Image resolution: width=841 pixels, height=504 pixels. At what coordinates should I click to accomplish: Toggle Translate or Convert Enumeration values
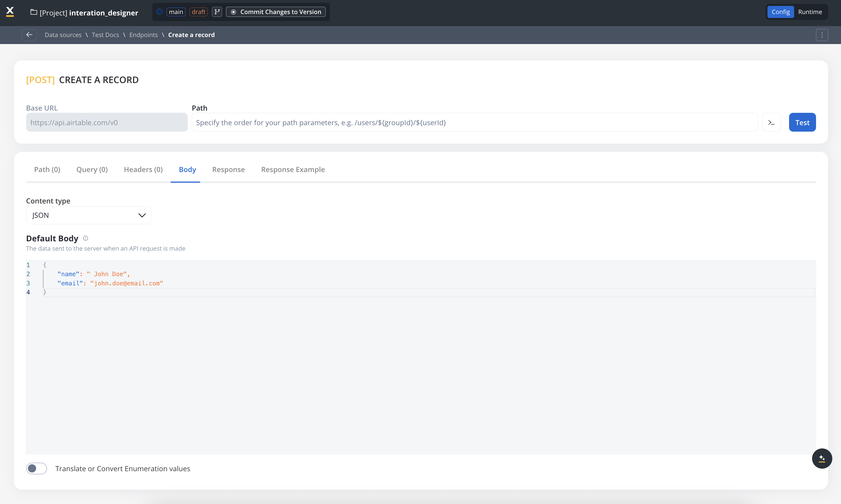click(37, 468)
